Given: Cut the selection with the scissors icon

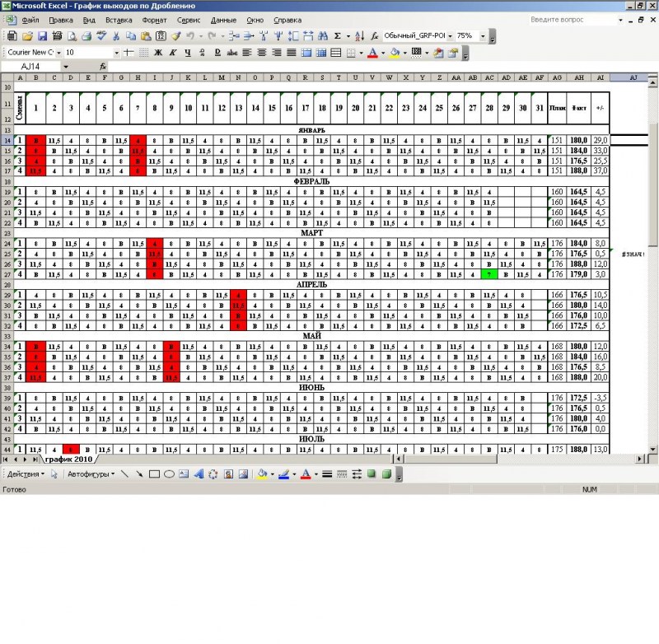Looking at the screenshot, I should point(116,36).
